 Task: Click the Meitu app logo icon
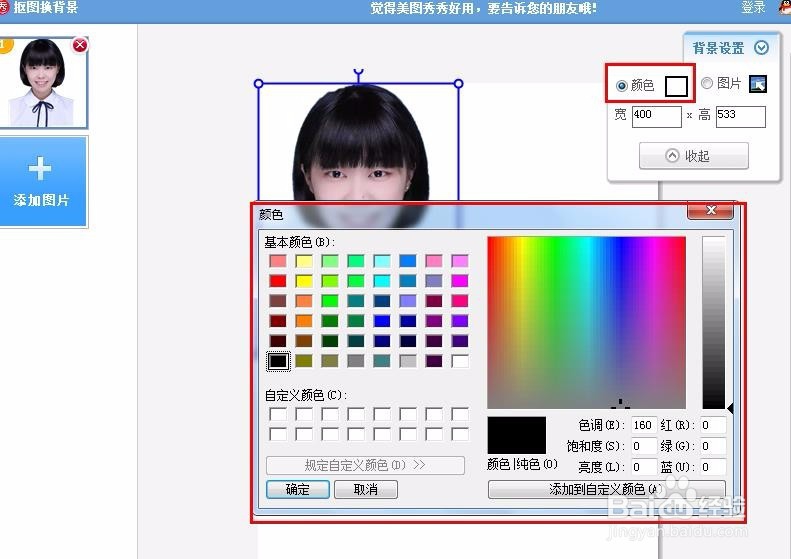pyautogui.click(x=4, y=7)
